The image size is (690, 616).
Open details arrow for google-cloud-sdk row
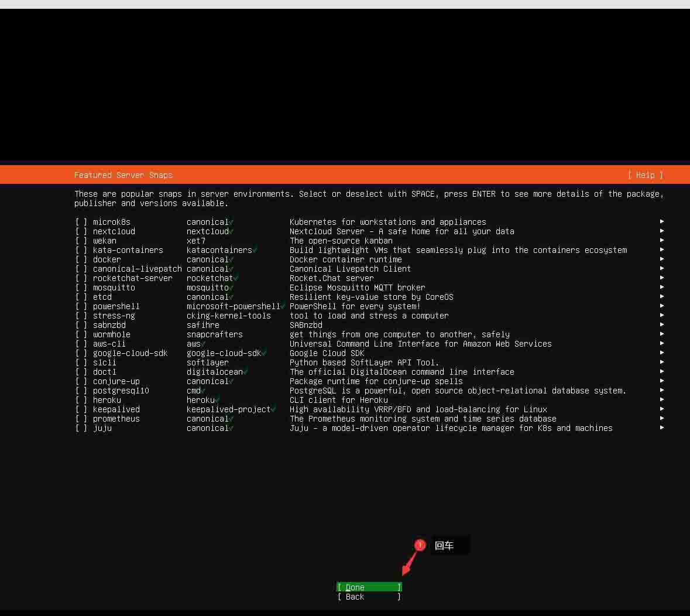pos(661,353)
